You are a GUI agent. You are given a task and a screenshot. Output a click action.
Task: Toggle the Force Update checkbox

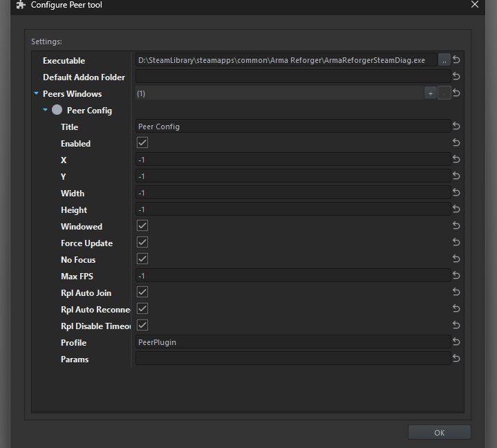[x=142, y=242]
